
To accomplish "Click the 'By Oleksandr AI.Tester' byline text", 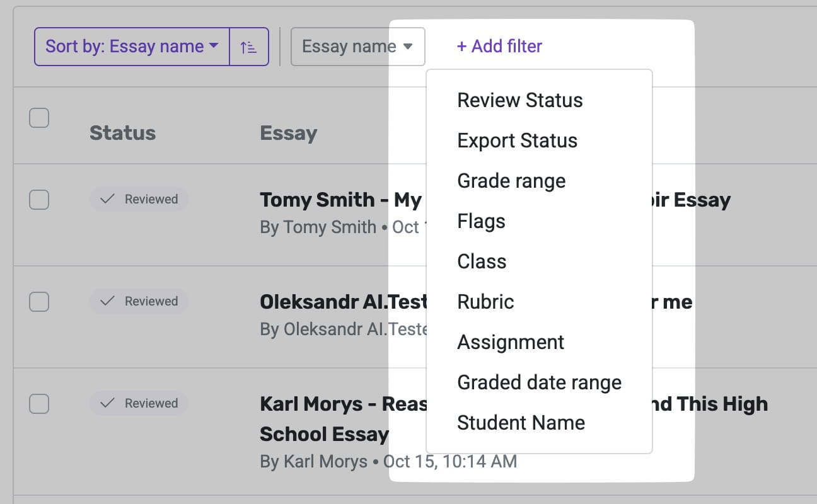I will [344, 329].
